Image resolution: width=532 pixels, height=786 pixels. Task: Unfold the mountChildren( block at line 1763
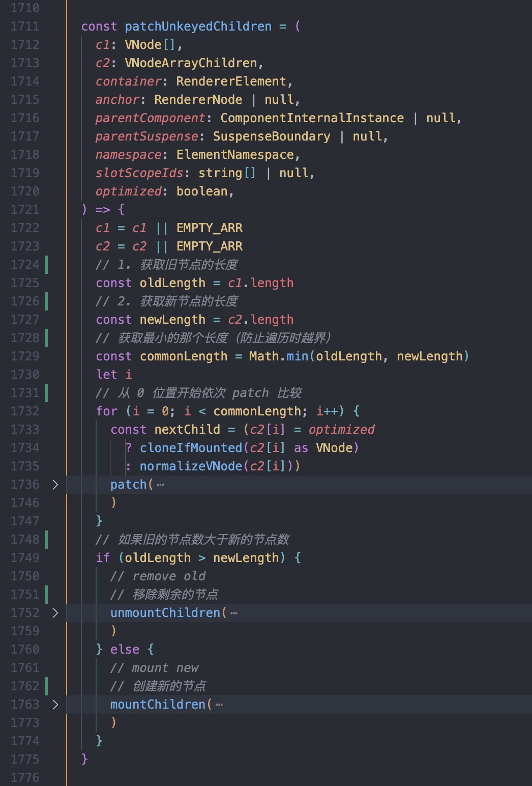pyautogui.click(x=55, y=705)
